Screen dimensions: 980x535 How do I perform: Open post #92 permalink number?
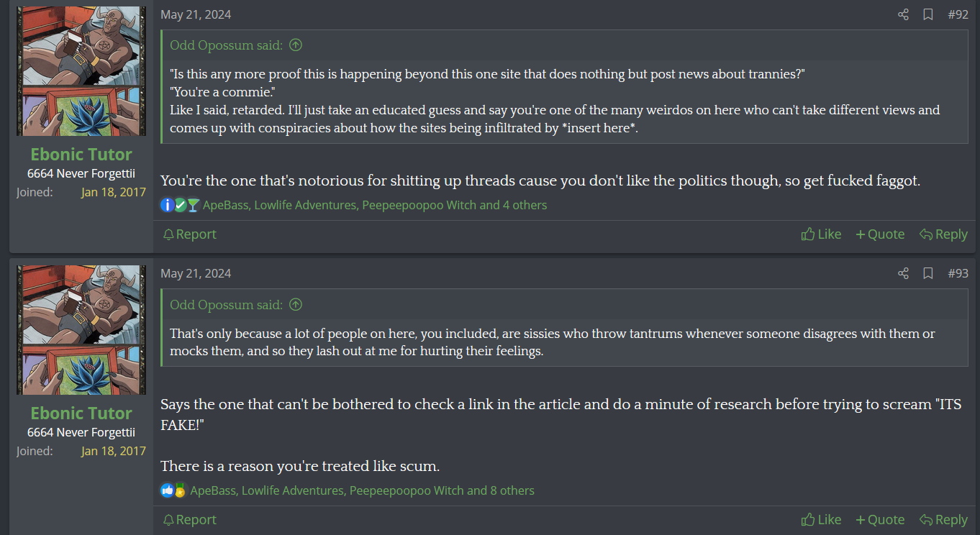958,14
